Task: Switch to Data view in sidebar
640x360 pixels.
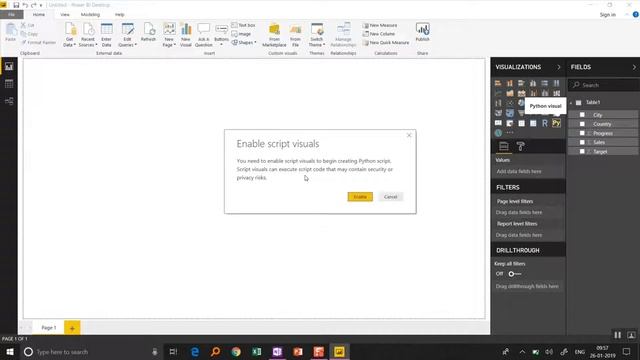Action: pos(9,84)
